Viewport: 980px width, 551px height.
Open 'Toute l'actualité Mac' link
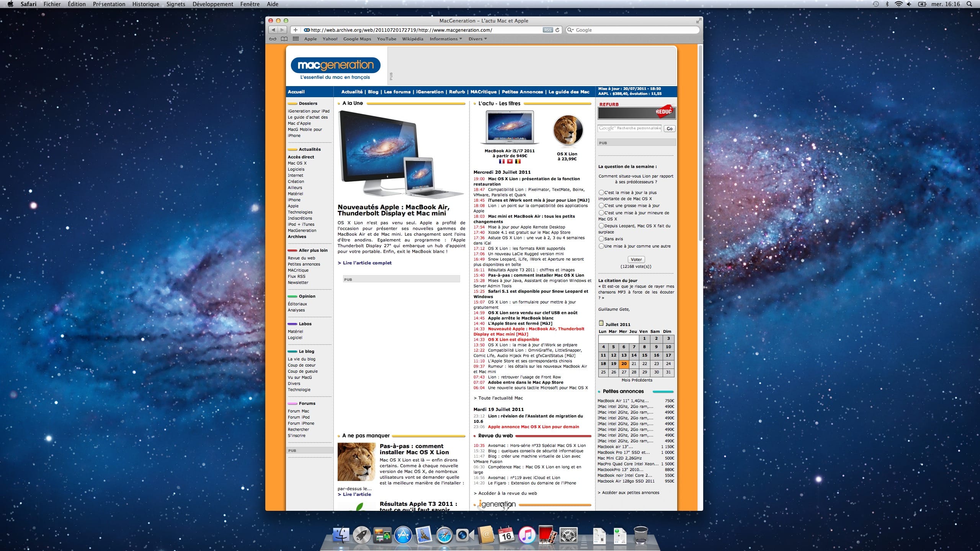point(498,398)
